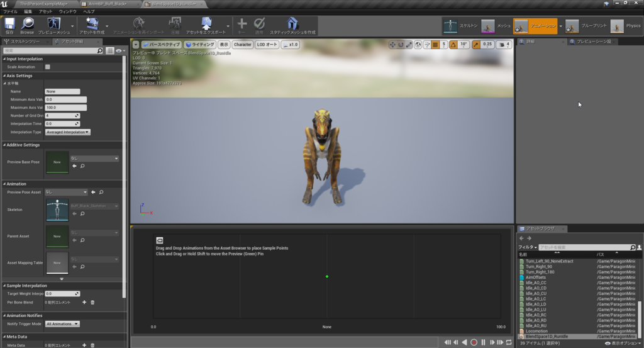Add element to Per Bone Blend
Image resolution: width=644 pixels, height=348 pixels.
coord(84,302)
